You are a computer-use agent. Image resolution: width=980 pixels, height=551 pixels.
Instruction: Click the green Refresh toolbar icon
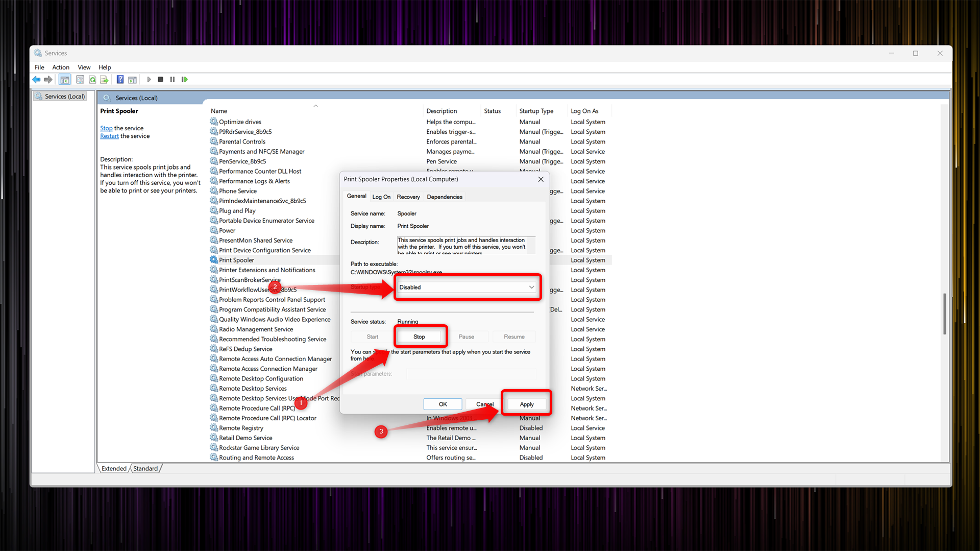[92, 79]
